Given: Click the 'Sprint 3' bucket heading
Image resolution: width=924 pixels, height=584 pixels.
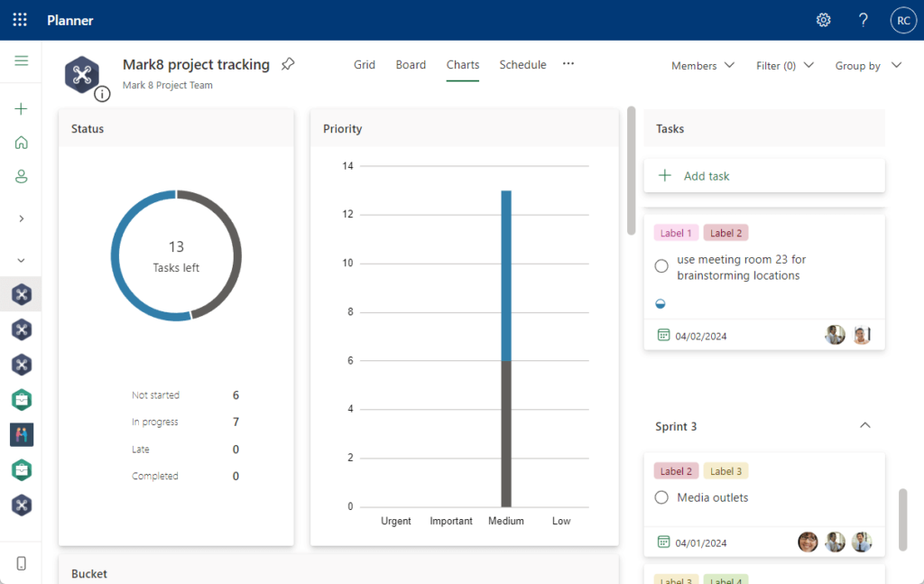Looking at the screenshot, I should (676, 426).
